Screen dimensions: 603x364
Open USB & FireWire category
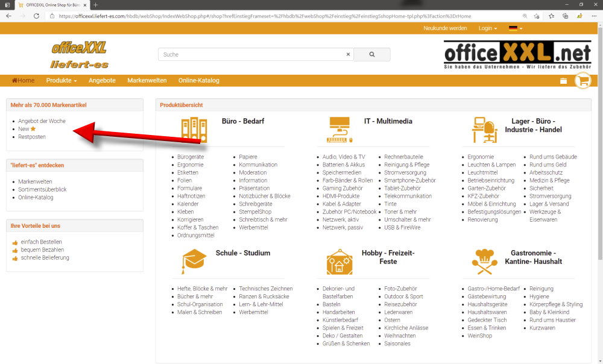(402, 228)
